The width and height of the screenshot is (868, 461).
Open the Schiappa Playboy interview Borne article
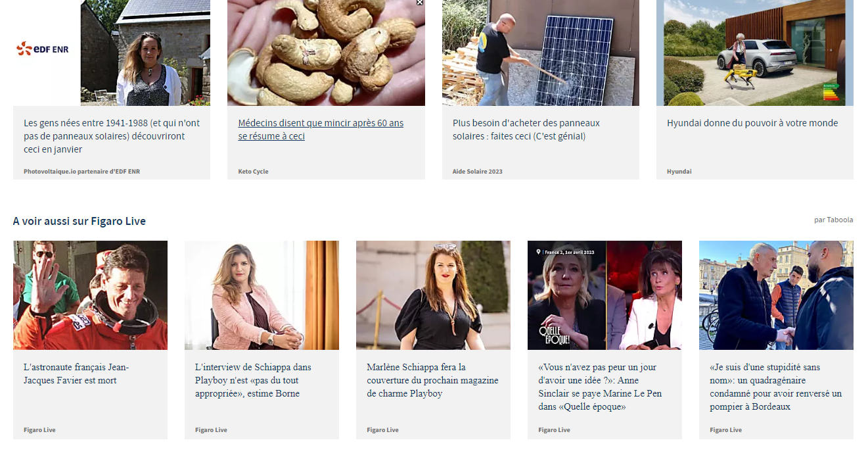(x=253, y=380)
